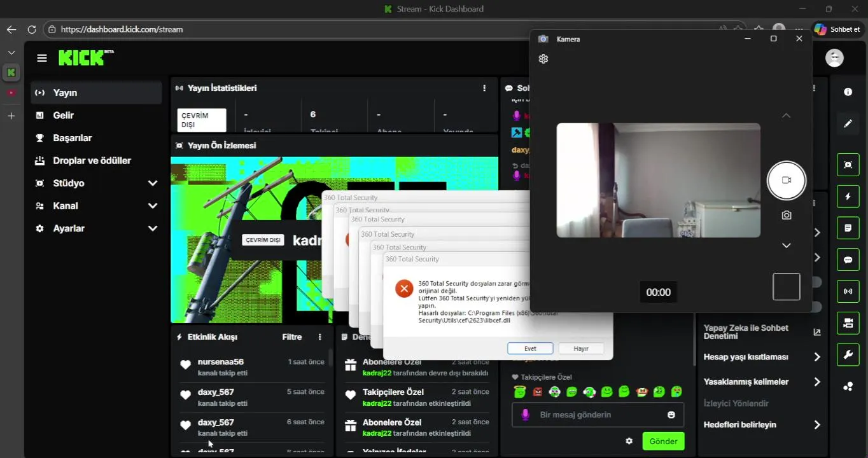Click kadraj22 link in Takipçilere Özel row

[x=377, y=403]
